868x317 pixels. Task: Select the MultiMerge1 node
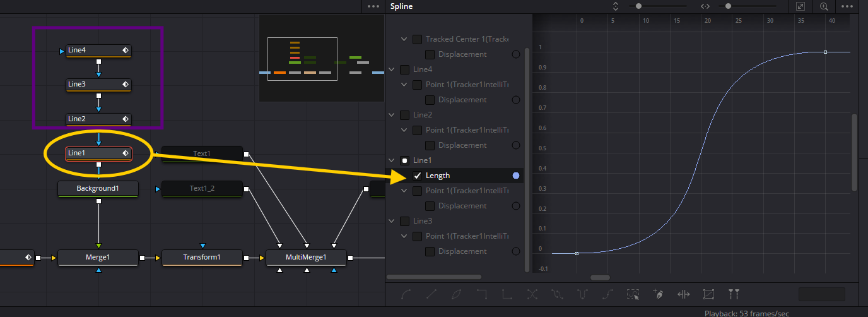point(306,257)
